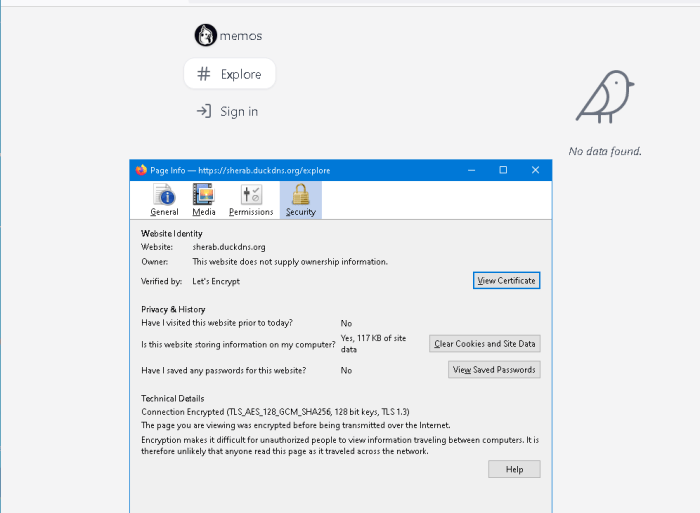This screenshot has height=513, width=700.
Task: Maximize the Page Info window
Action: tap(503, 170)
